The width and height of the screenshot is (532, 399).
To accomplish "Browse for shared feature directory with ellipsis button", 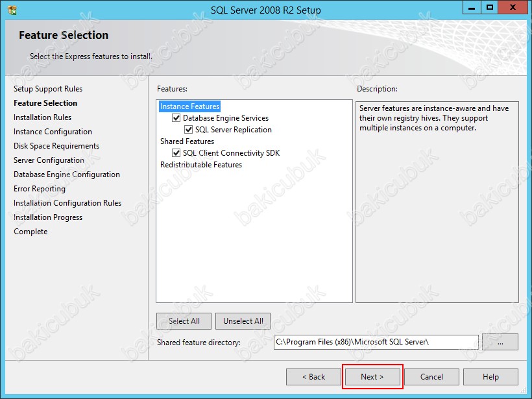I will point(500,342).
